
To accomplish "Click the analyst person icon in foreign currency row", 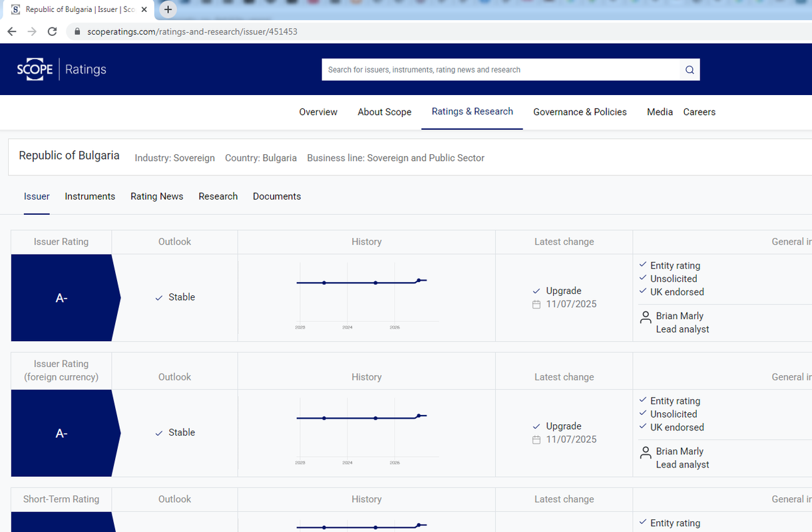I will click(645, 453).
